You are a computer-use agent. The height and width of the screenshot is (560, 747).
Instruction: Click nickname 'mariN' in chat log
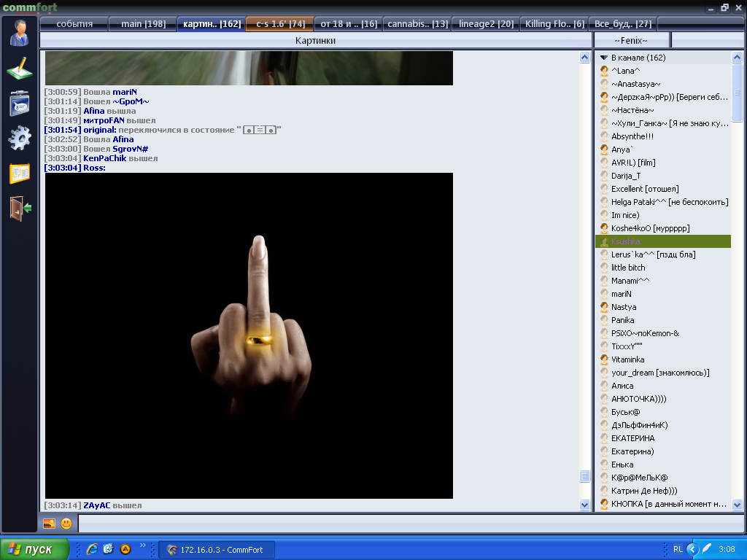(x=125, y=92)
